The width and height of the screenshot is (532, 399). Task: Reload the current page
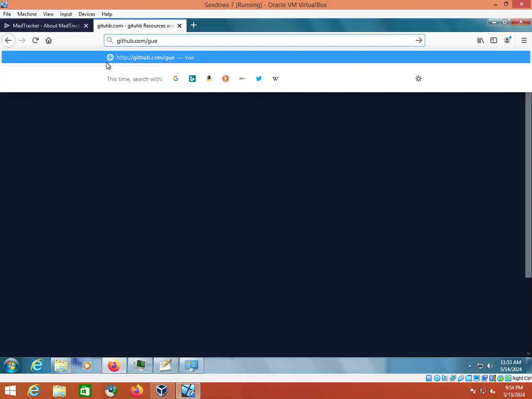[x=35, y=40]
